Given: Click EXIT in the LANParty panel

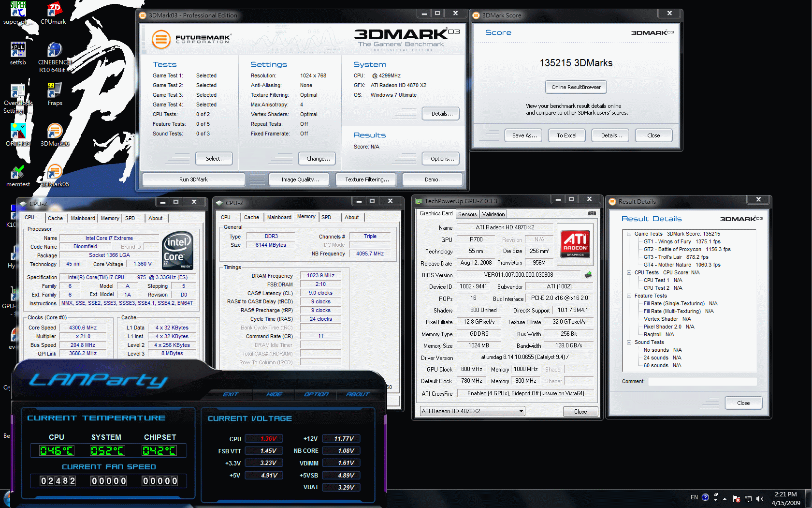Looking at the screenshot, I should (231, 394).
